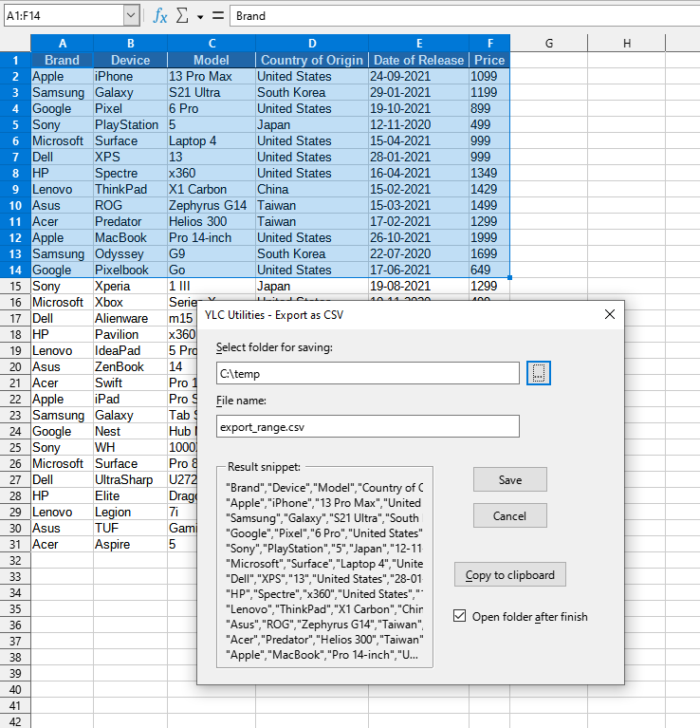Click the Spectre cell

click(130, 173)
